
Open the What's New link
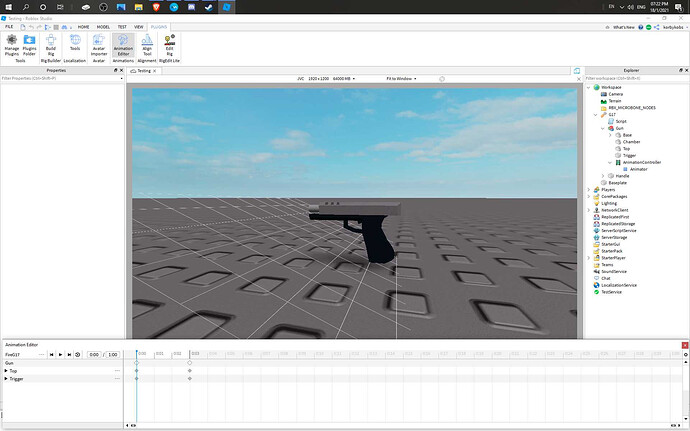[x=624, y=27]
